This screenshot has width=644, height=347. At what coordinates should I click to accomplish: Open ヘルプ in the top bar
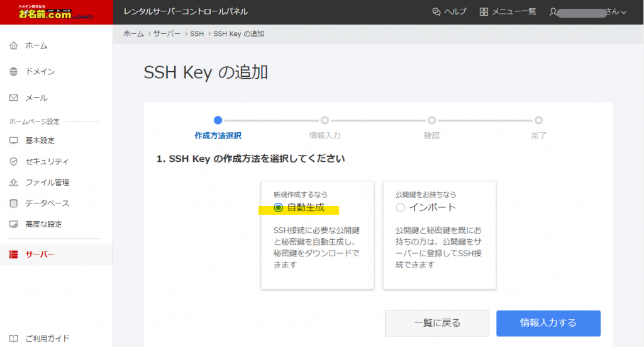point(449,12)
